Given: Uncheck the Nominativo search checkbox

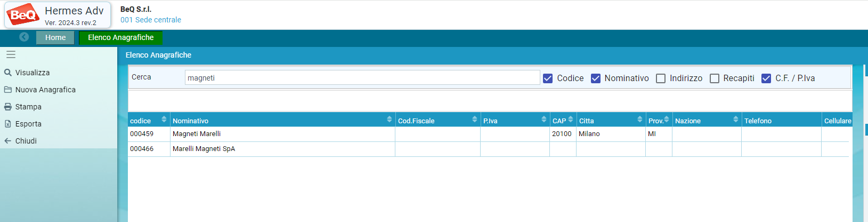Looking at the screenshot, I should [x=596, y=78].
